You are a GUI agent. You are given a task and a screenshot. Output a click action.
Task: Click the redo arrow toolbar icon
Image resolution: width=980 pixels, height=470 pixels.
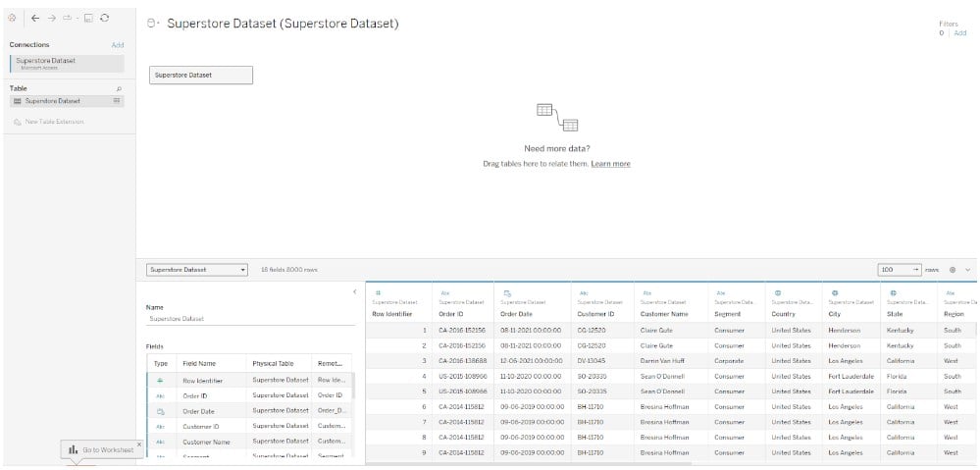click(x=67, y=19)
